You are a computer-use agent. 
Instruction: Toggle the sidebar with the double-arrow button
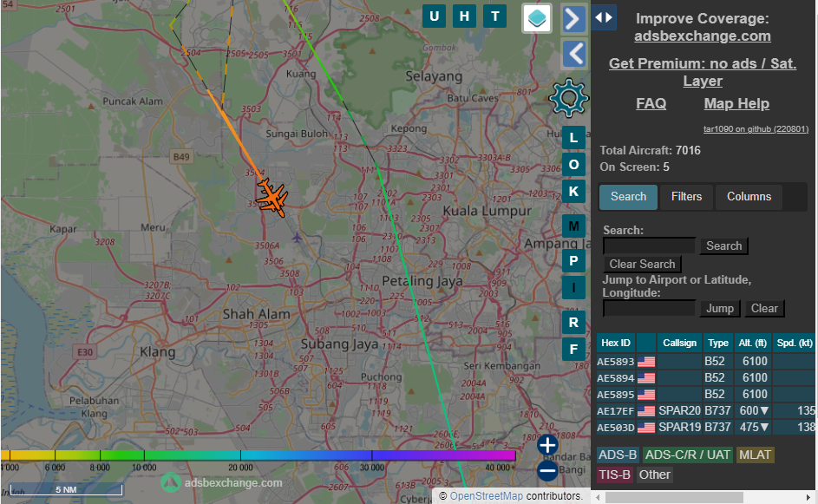604,17
